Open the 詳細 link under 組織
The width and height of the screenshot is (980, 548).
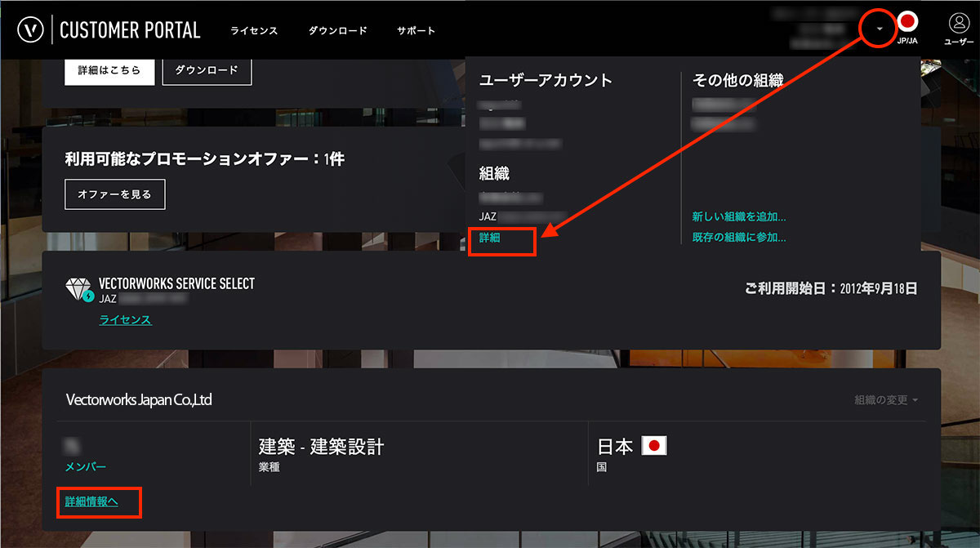(490, 238)
